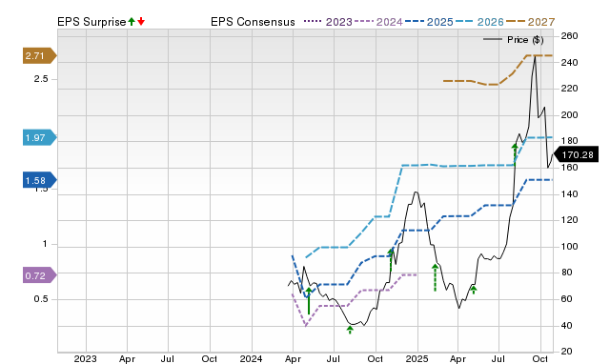Click the 2023 x-axis label
The height and width of the screenshot is (364, 610).
pyautogui.click(x=85, y=358)
